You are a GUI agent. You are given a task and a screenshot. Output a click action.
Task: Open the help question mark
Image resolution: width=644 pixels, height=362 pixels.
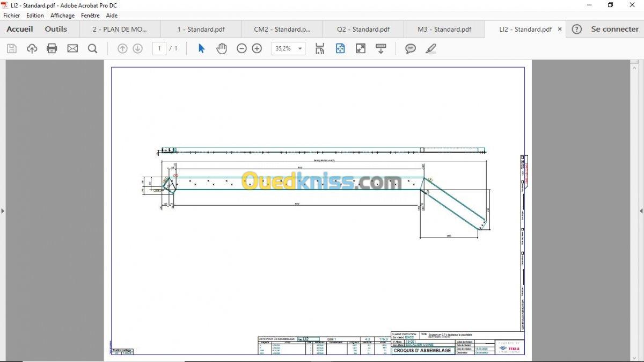click(x=576, y=30)
